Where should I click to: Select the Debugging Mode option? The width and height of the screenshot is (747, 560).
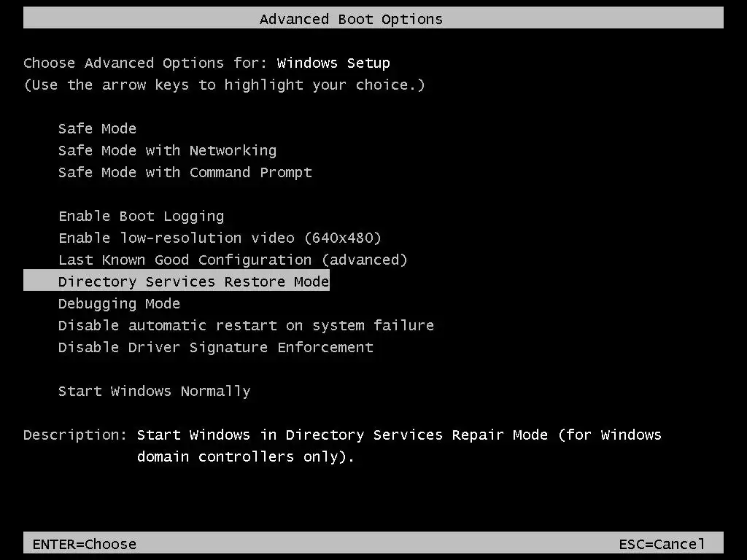119,304
